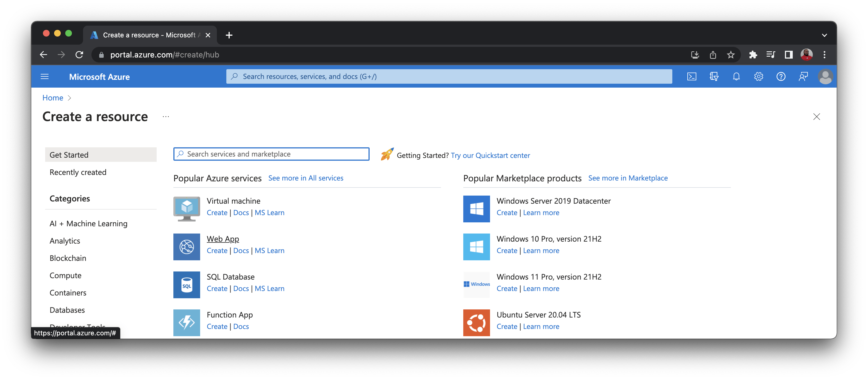Open the account avatar menu
The height and width of the screenshot is (380, 868).
coord(826,76)
